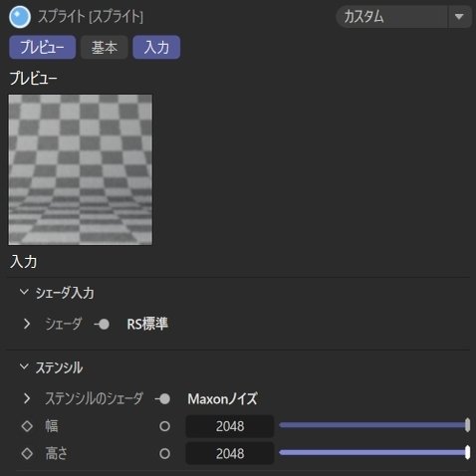Click the プレビュー section heading
This screenshot has height=476, width=476.
pyautogui.click(x=34, y=79)
